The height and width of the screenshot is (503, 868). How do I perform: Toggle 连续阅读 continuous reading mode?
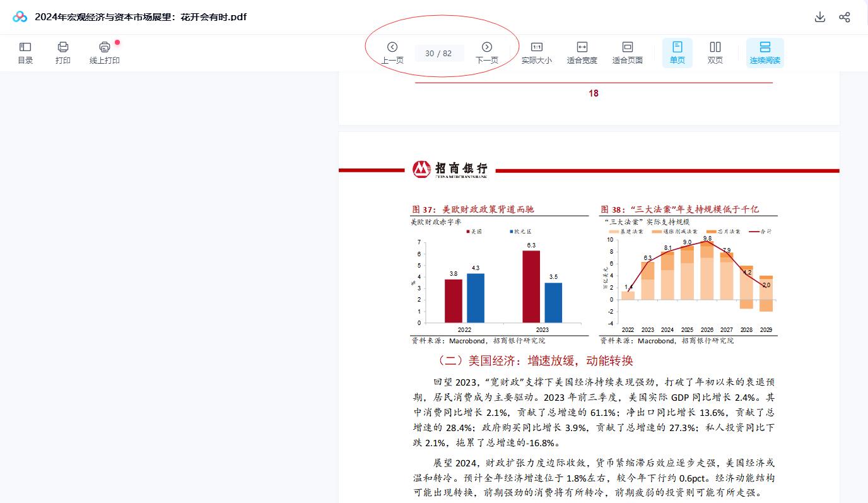coord(765,52)
